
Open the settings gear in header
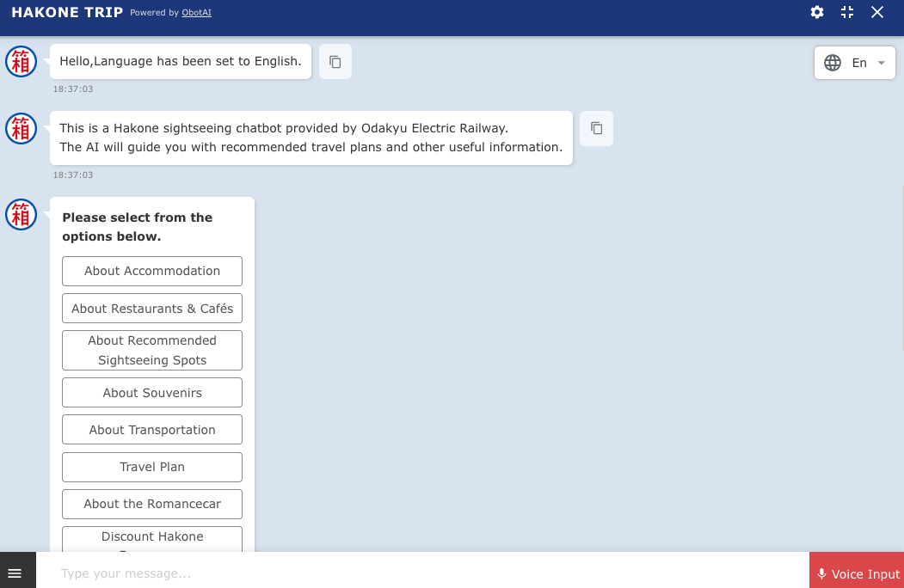tap(817, 12)
